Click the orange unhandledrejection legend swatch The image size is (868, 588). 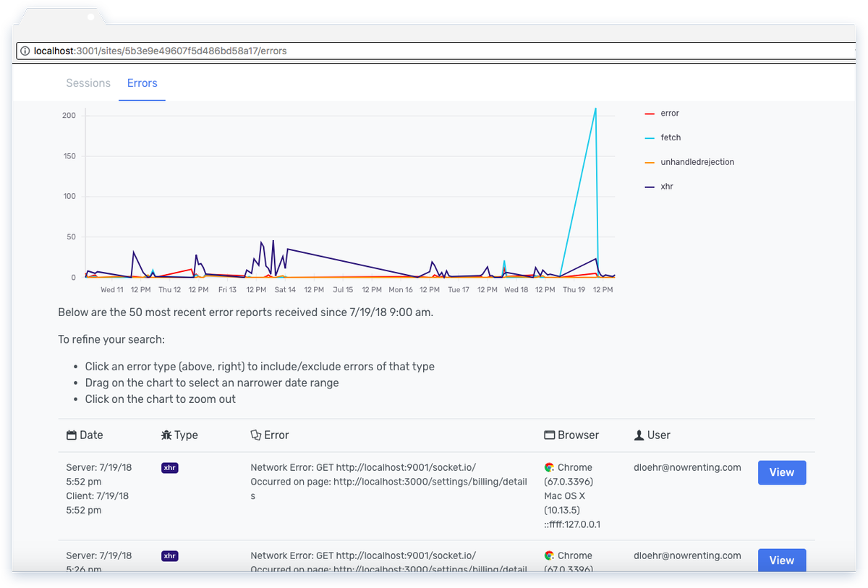[x=650, y=162]
